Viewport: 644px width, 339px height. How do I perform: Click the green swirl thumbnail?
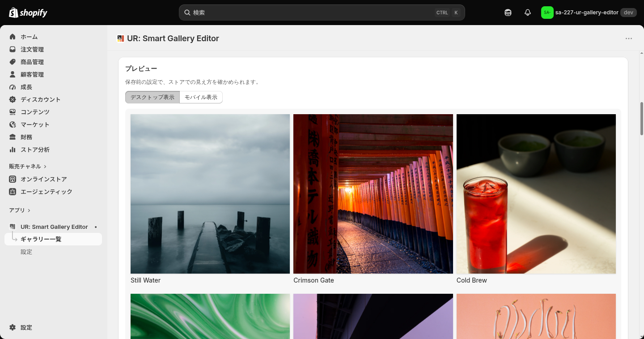point(210,316)
